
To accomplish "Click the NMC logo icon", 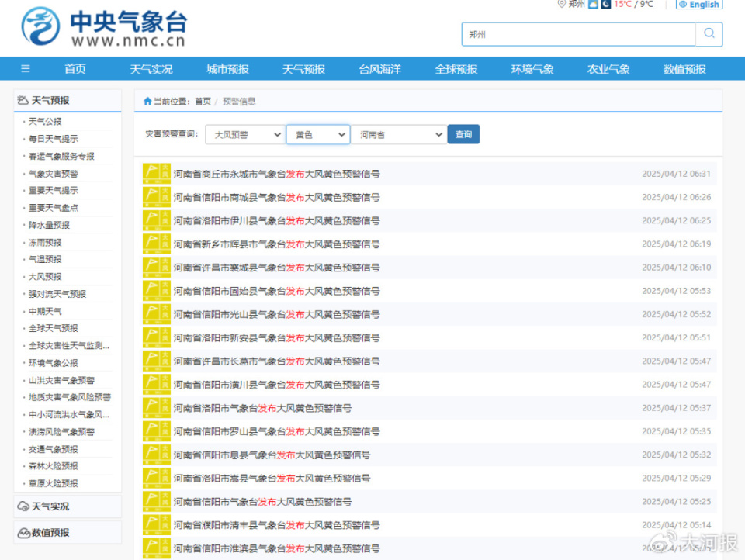I will (41, 26).
